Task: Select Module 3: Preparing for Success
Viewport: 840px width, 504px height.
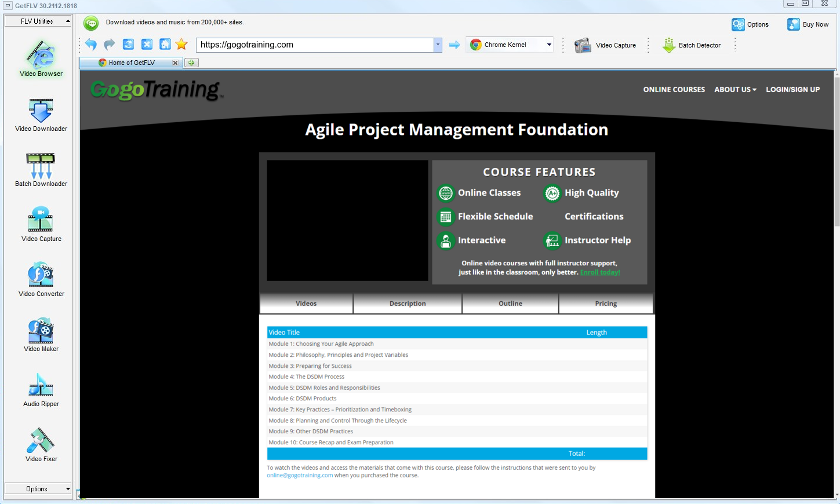Action: (457, 366)
